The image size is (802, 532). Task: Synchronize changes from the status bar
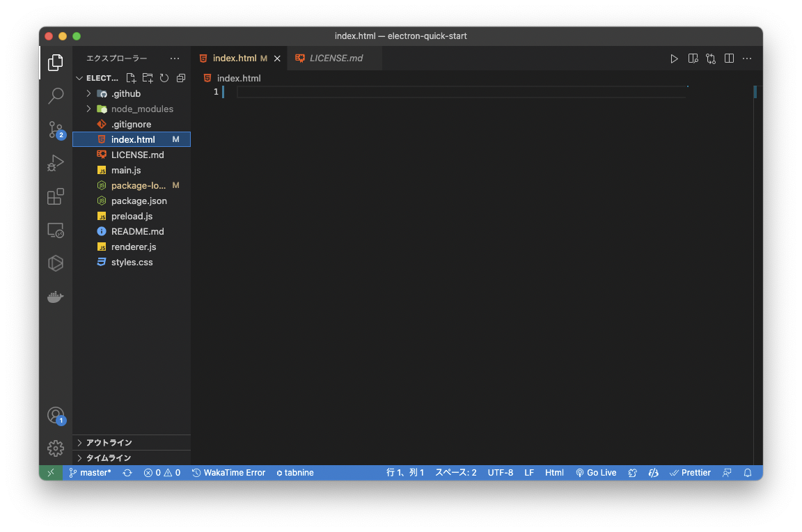point(127,473)
